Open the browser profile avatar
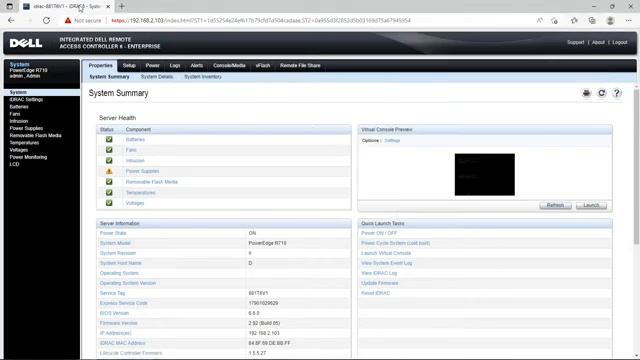The image size is (640, 360). tap(610, 20)
